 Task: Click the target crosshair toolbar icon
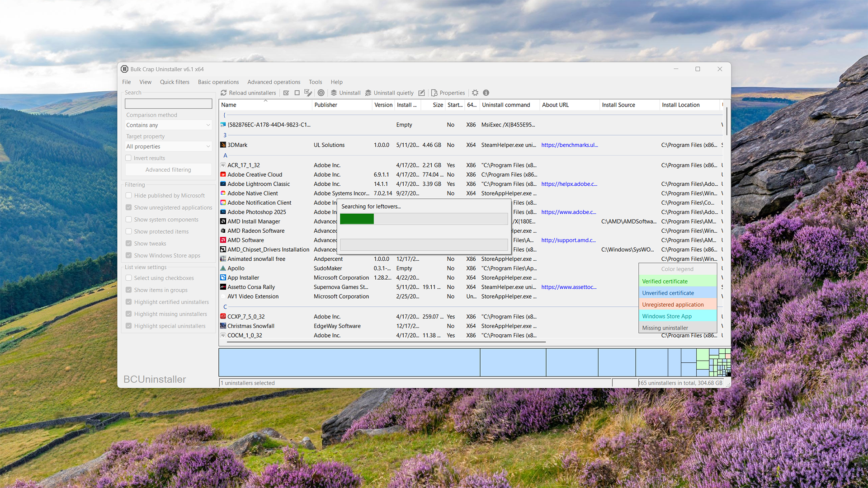(321, 93)
